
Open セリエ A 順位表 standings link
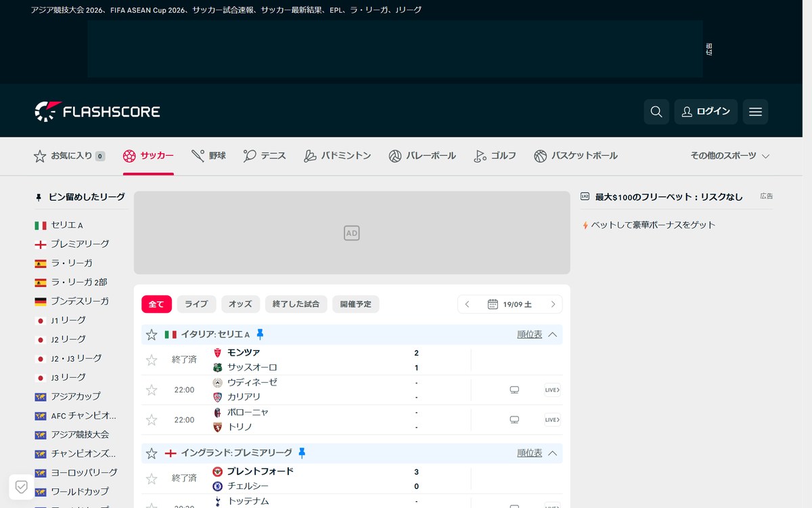529,335
